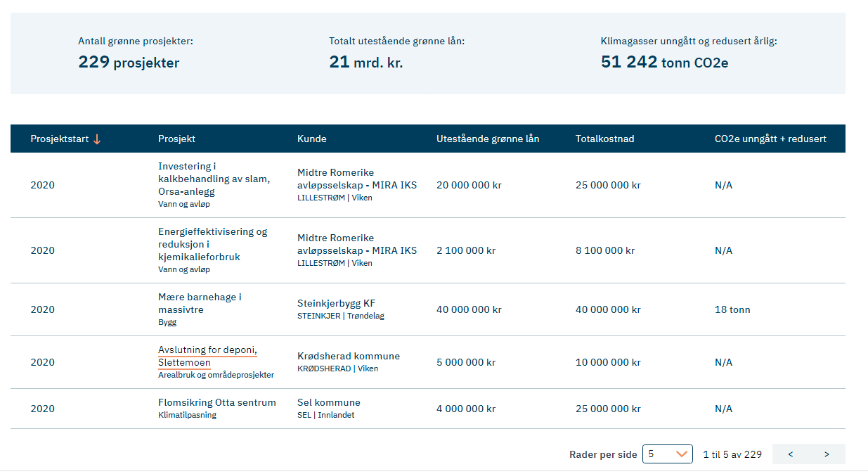The image size is (868, 474).
Task: Click the CO2e unngått + redusert header
Action: point(770,139)
